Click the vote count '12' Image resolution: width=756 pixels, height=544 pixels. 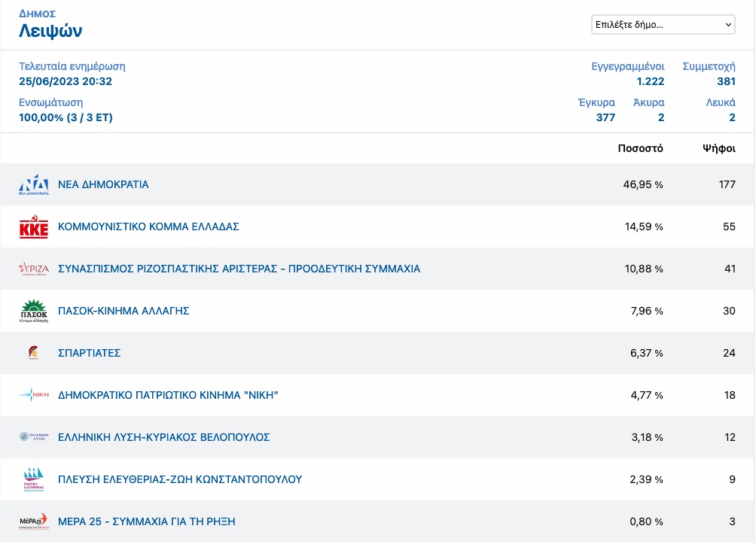coord(730,437)
